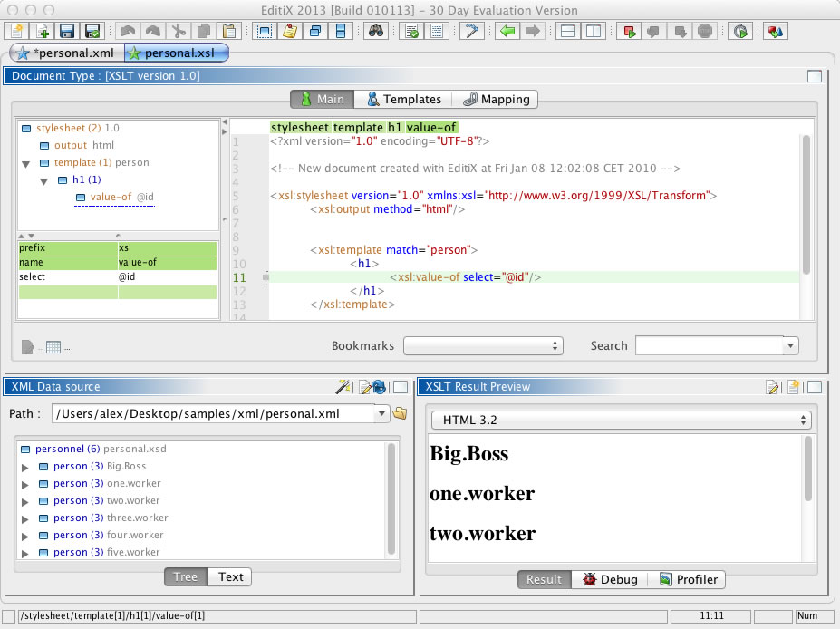Open the pinned note icon in toolbar
Screen dimensions: 840x629
tap(290, 31)
